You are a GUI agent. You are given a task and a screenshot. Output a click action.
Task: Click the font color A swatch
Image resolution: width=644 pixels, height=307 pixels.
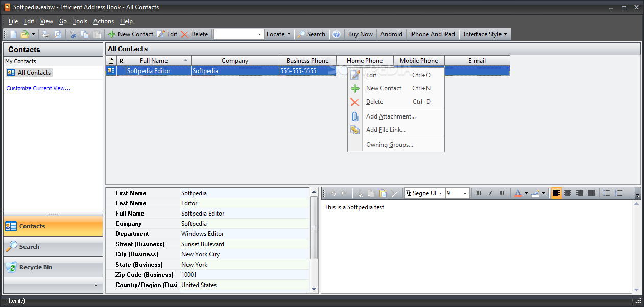tap(518, 193)
